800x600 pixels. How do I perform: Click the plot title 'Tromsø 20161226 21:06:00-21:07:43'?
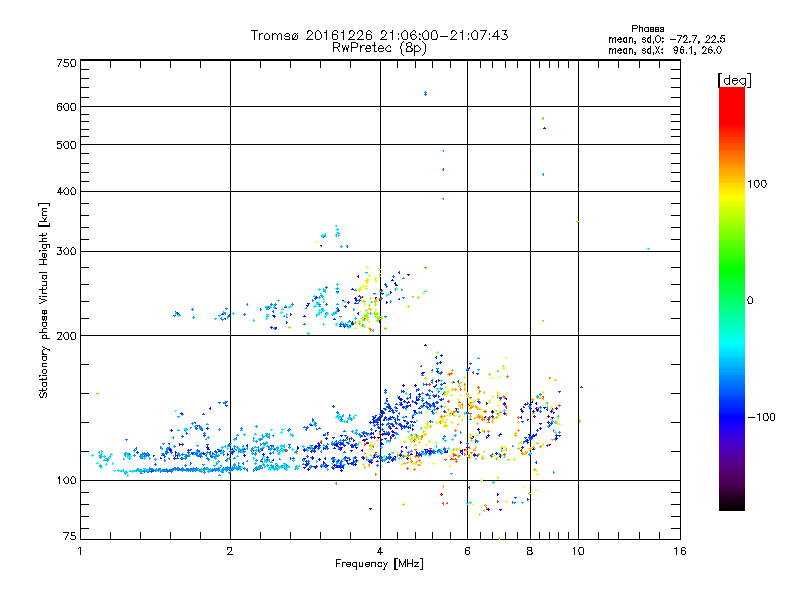click(x=379, y=35)
